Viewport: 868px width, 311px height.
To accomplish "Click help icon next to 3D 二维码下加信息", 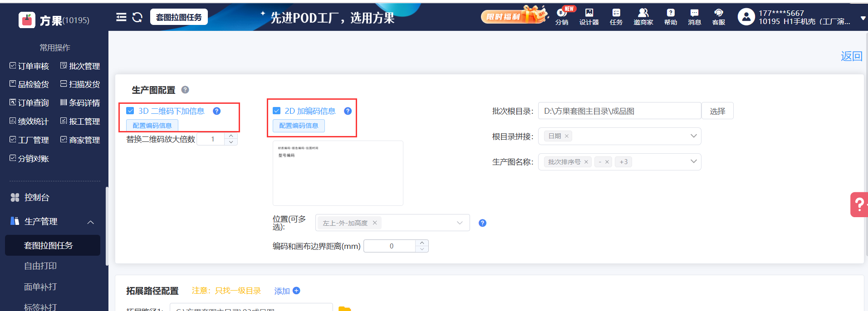I will [x=217, y=111].
